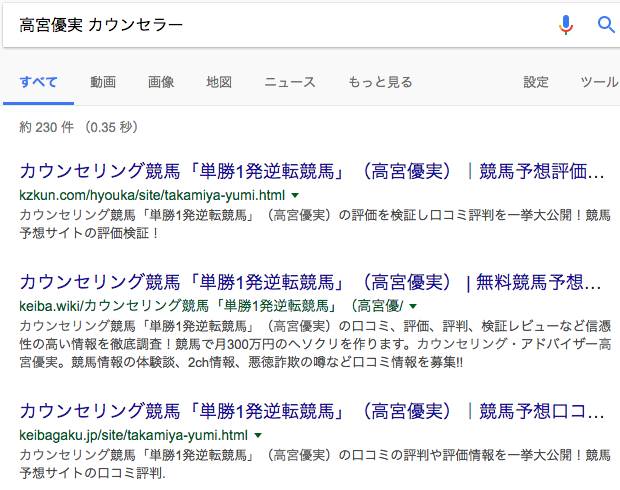The height and width of the screenshot is (490, 620).
Task: Open result titled 競馬予想評価
Action: (x=312, y=171)
